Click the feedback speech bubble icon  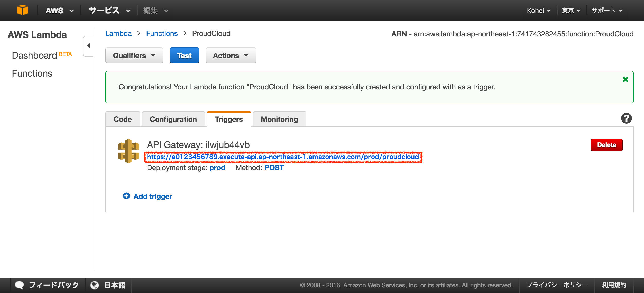tap(19, 285)
